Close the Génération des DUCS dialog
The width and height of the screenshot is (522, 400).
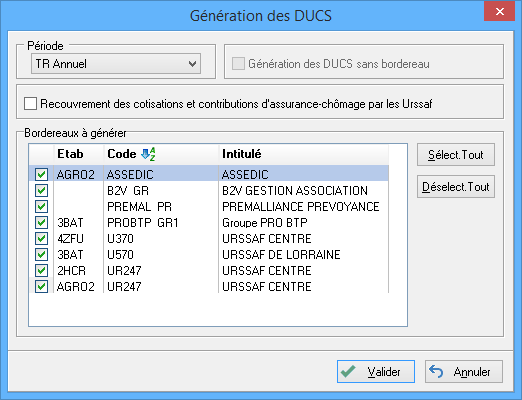[499, 12]
